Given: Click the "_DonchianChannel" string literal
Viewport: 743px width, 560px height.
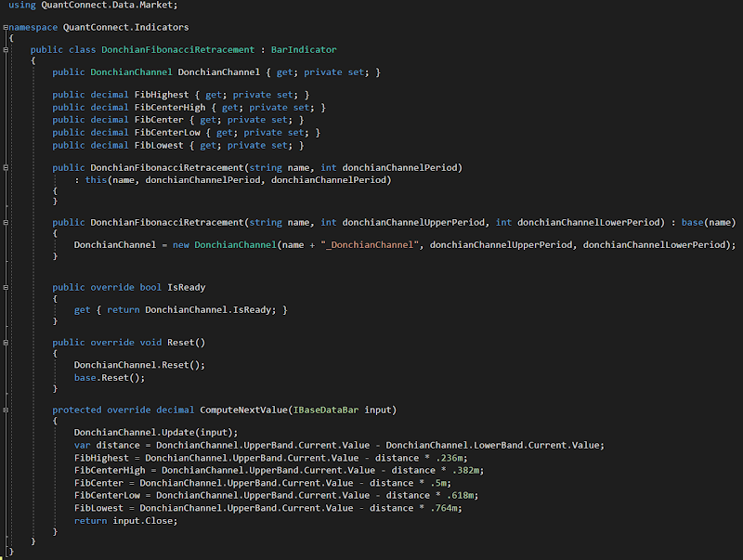Looking at the screenshot, I should pyautogui.click(x=370, y=245).
